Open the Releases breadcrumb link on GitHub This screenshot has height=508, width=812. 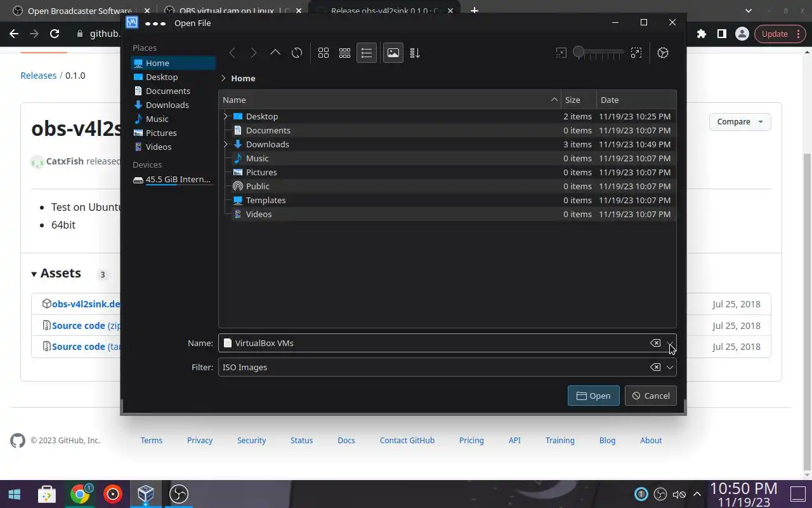(39, 76)
